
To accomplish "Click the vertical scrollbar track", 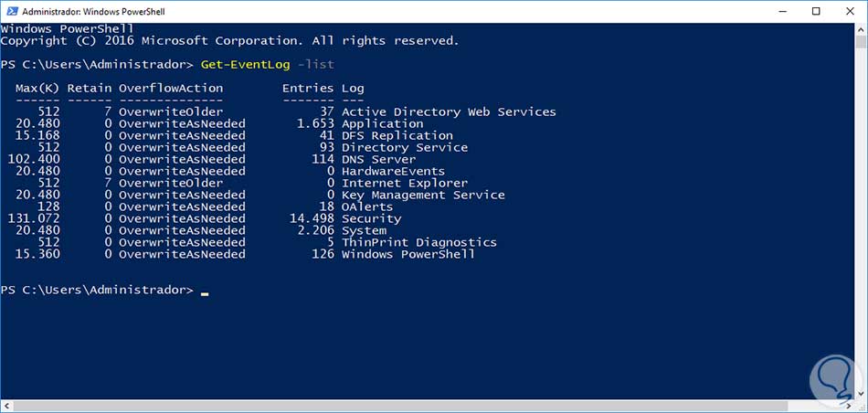I will (861, 228).
